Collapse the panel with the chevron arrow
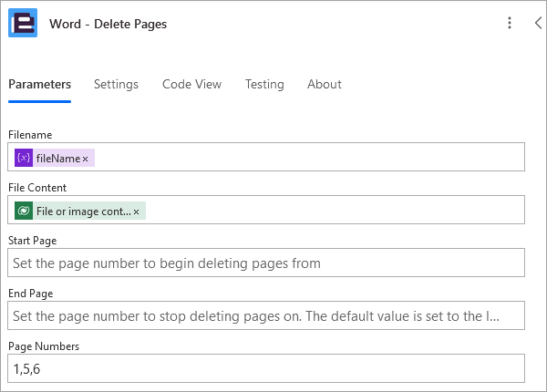The image size is (547, 392). [538, 23]
